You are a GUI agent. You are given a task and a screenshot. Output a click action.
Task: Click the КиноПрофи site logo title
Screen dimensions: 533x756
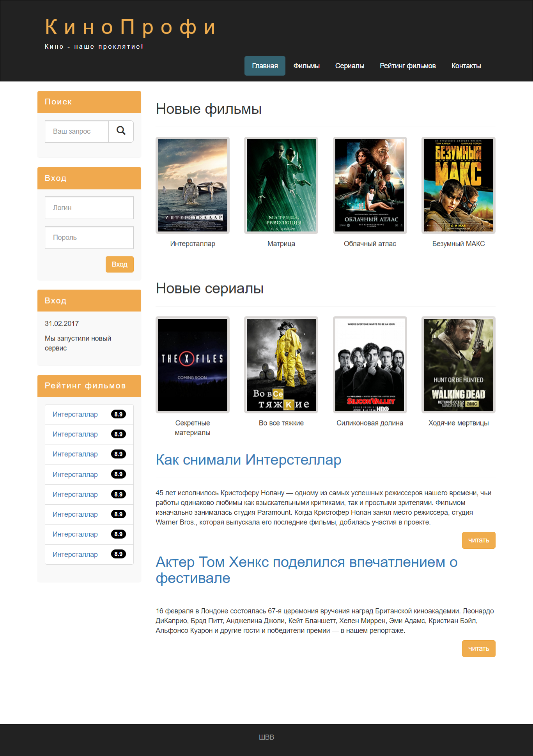coord(131,27)
